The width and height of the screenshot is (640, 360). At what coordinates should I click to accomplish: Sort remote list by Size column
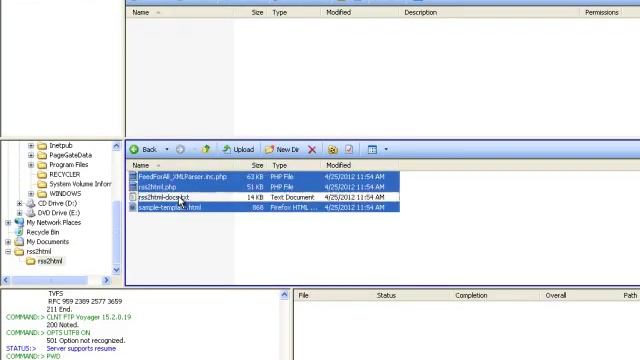point(257,13)
